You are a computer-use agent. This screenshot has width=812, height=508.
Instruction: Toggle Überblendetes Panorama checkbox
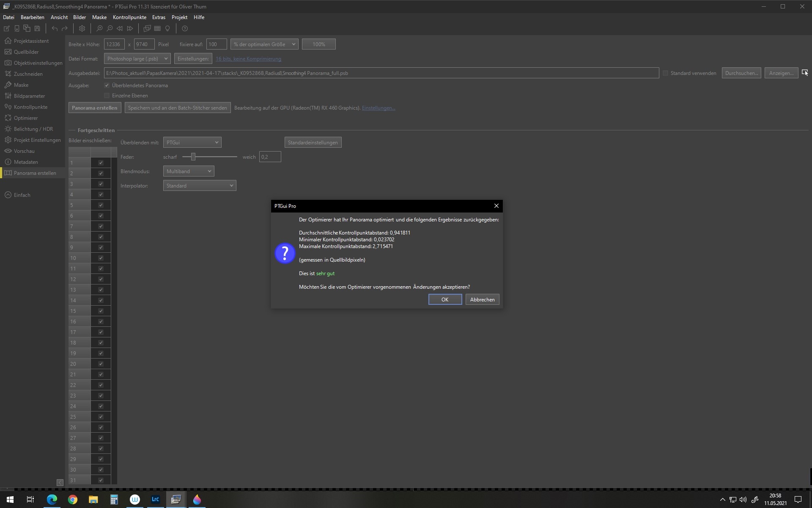coord(107,86)
